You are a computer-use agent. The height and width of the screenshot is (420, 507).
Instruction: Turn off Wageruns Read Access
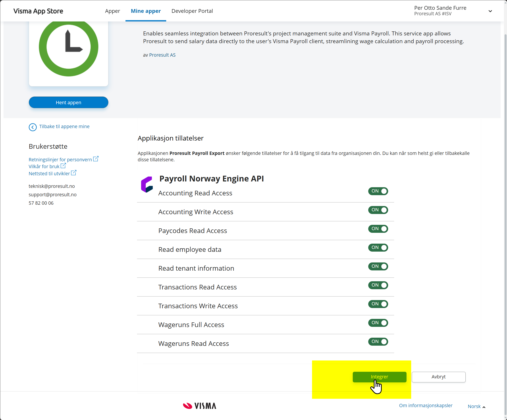378,342
